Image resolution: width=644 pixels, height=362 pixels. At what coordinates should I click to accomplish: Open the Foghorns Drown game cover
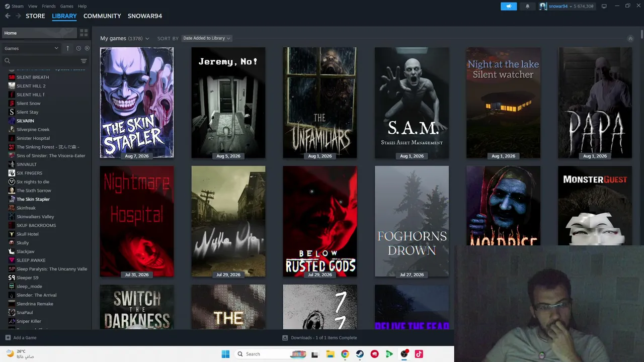point(412,222)
